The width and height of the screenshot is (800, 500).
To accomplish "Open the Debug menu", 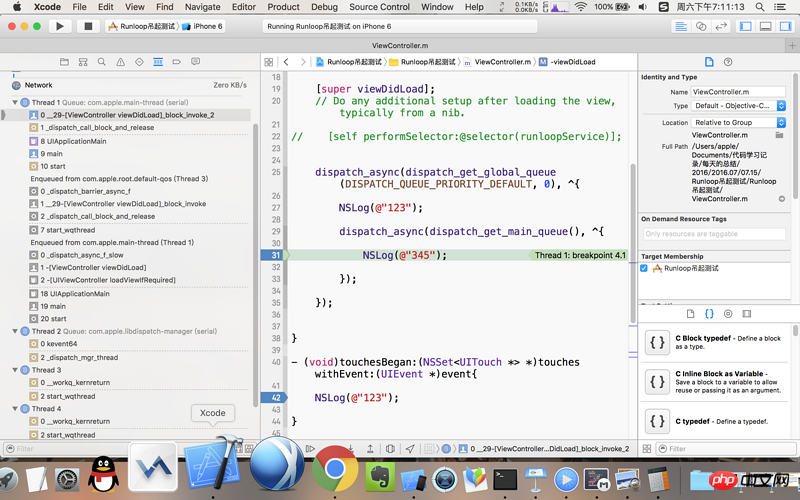I will pos(324,7).
